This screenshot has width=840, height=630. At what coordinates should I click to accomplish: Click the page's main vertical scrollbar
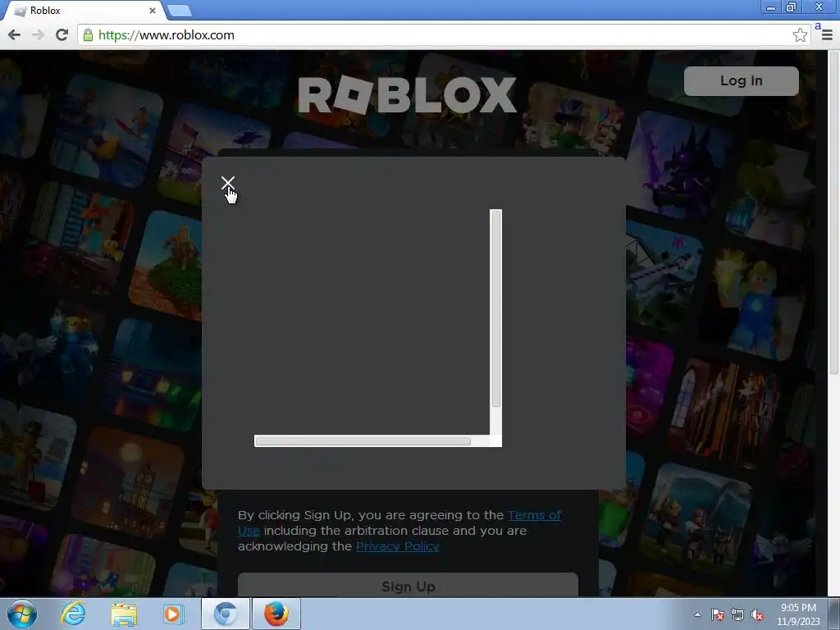click(x=834, y=212)
